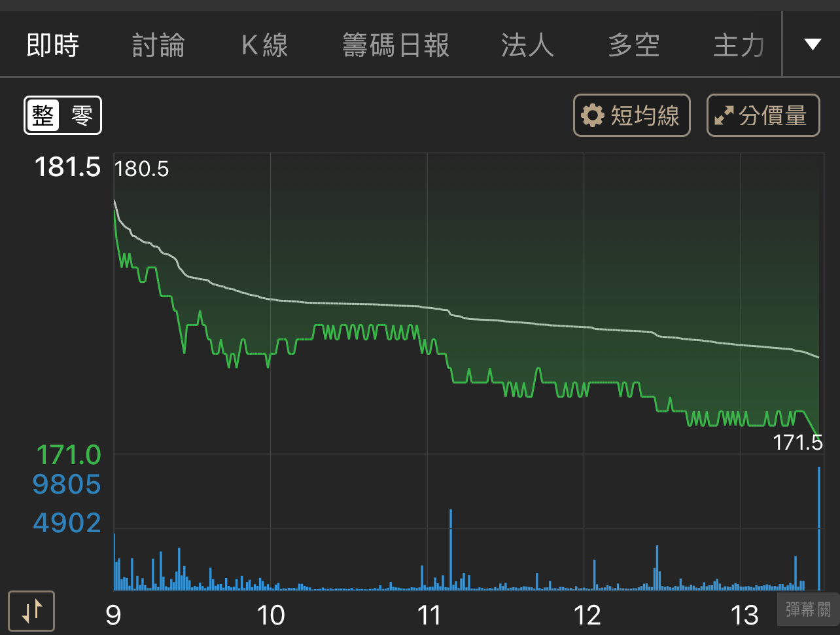Select the 整 whole-lot toggle option
Image resolution: width=840 pixels, height=635 pixels.
44,116
